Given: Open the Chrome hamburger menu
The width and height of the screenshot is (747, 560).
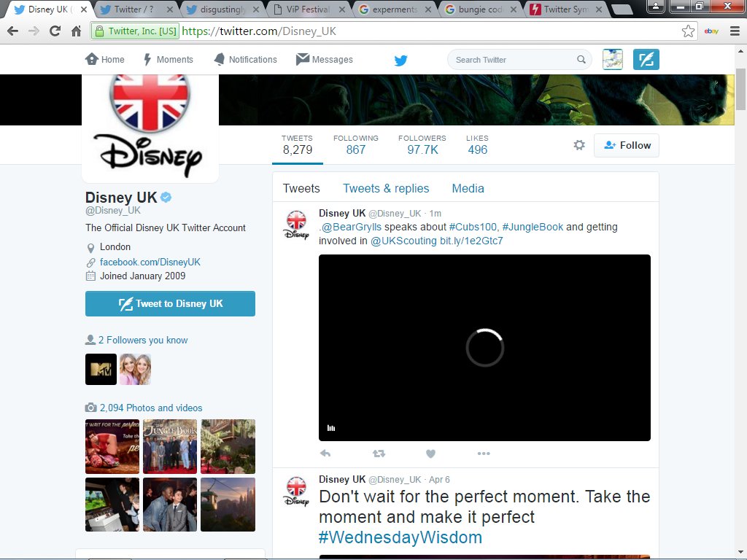Looking at the screenshot, I should click(x=735, y=31).
